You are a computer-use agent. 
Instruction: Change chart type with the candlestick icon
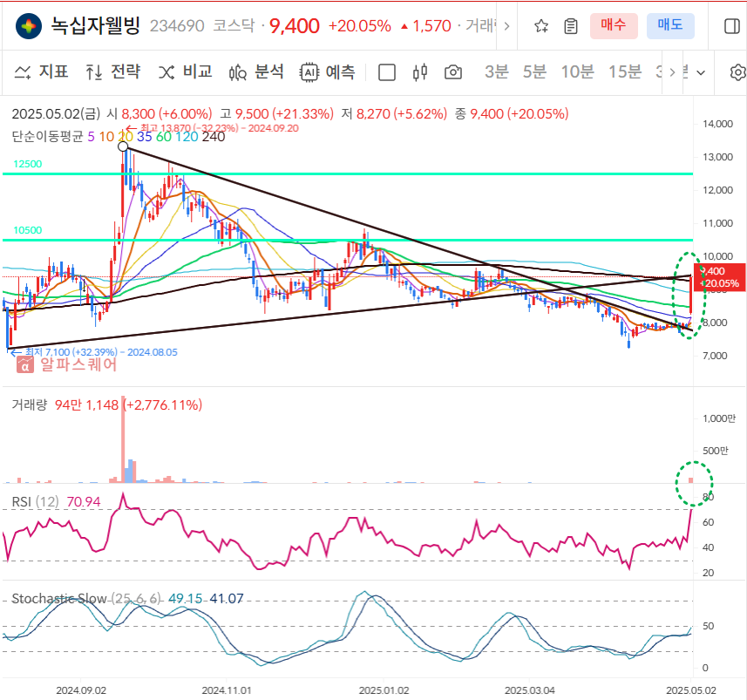420,72
